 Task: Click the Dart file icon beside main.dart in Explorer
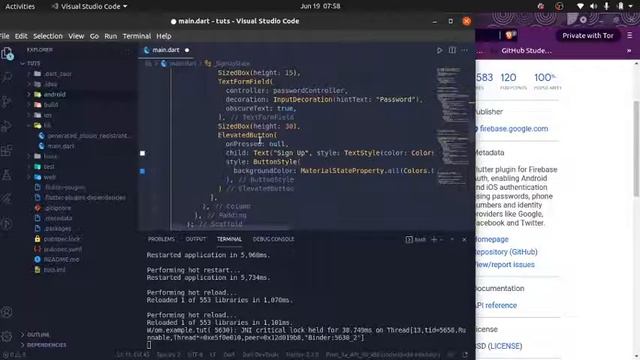[41, 146]
